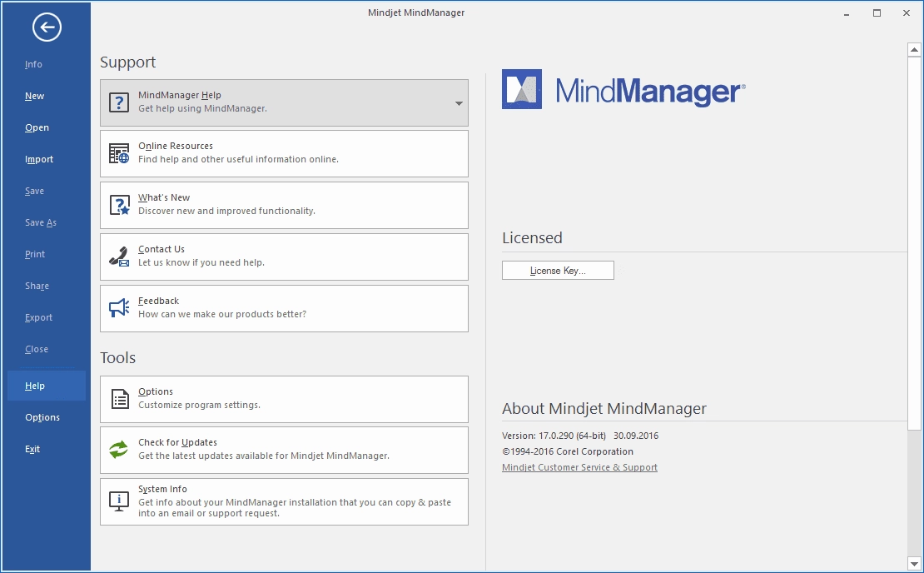Click the MindManager logo
924x573 pixels.
(x=623, y=90)
